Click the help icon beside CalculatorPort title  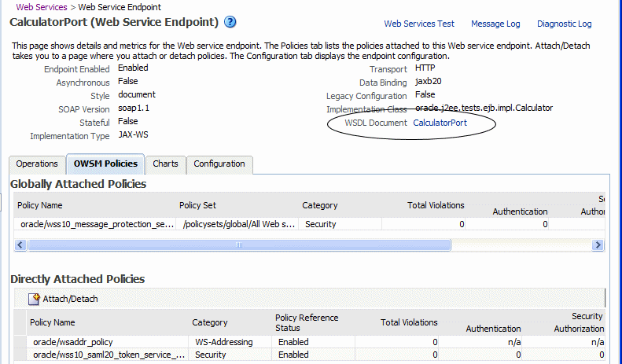[230, 22]
